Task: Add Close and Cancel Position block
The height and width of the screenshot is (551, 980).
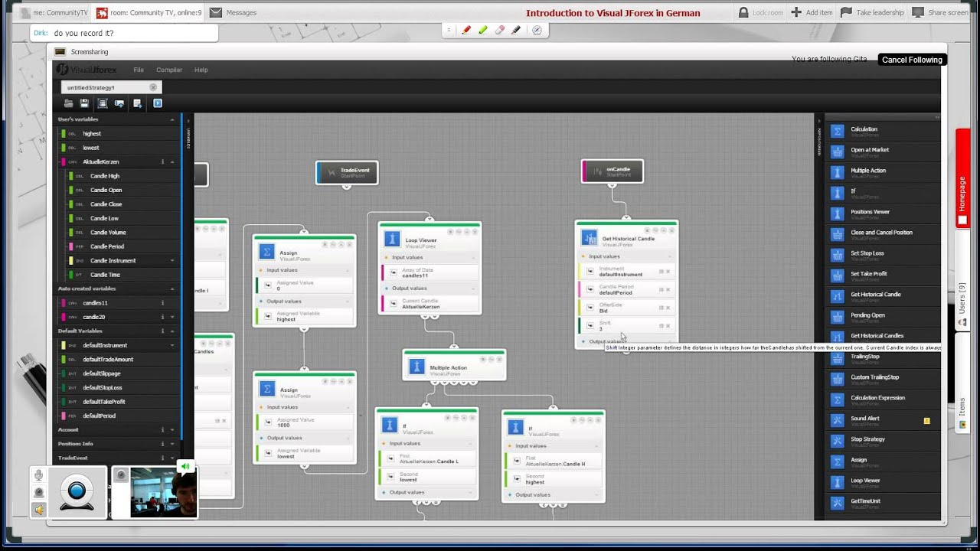Action: pyautogui.click(x=883, y=234)
